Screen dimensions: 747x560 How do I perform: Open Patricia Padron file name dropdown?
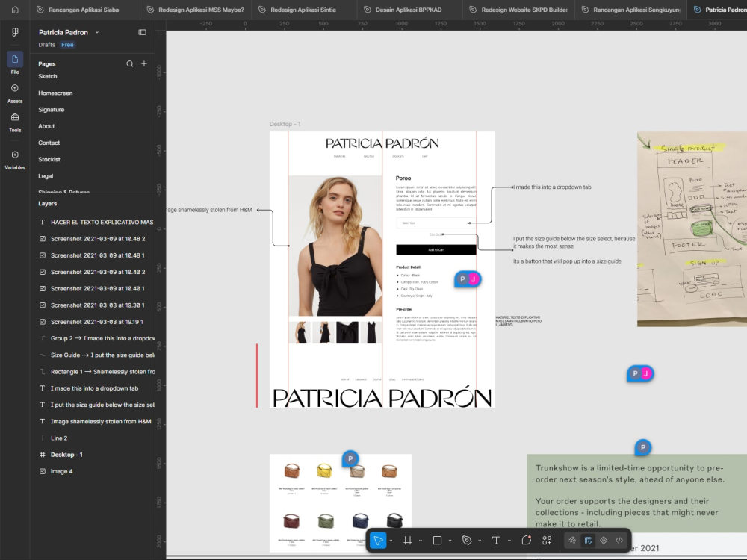(97, 32)
